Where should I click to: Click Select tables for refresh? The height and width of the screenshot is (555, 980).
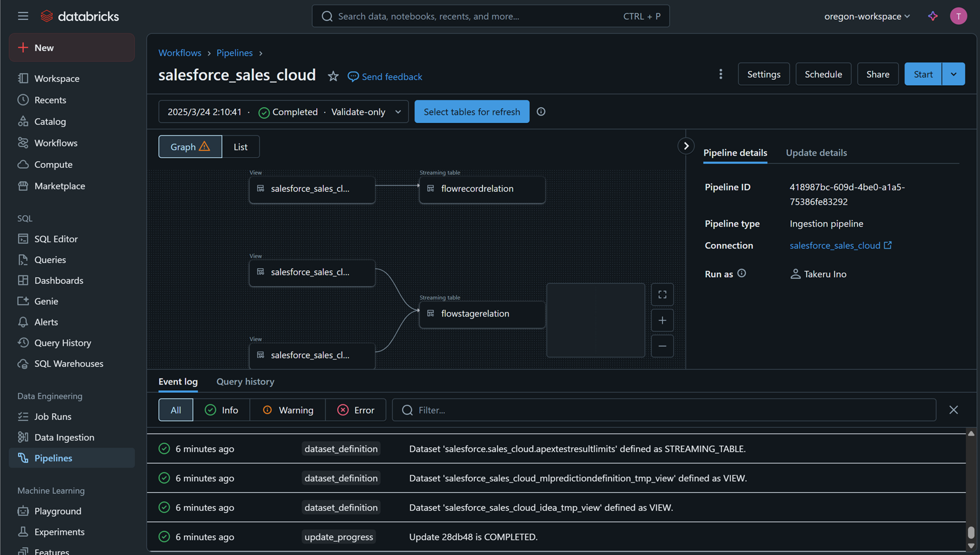click(x=472, y=112)
